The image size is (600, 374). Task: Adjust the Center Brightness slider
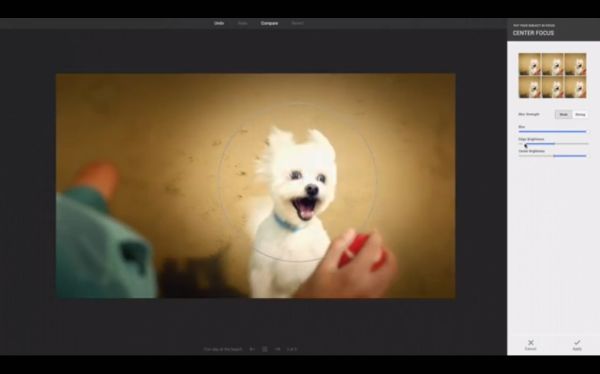coord(553,156)
